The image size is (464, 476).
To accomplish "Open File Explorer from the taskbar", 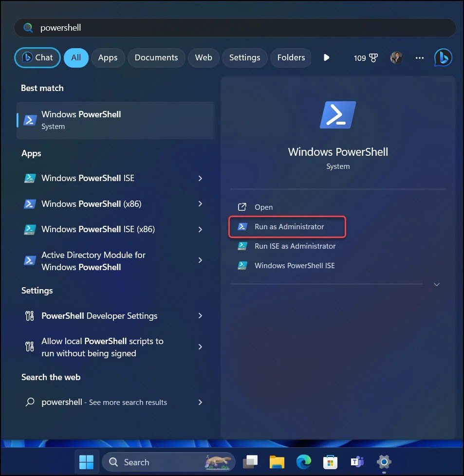I will 277,462.
